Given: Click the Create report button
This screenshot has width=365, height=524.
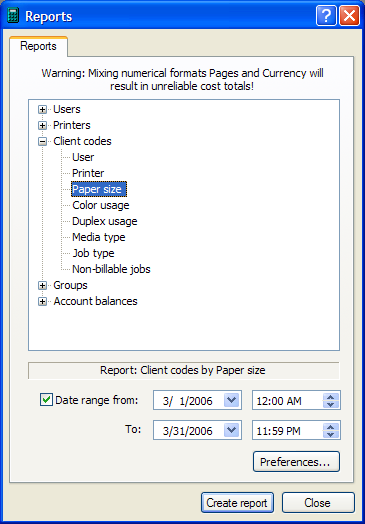Looking at the screenshot, I should (x=237, y=503).
